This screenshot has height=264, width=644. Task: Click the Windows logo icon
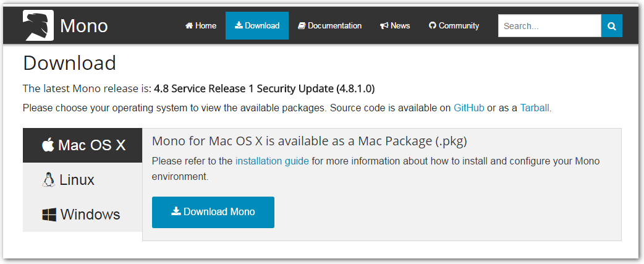click(x=49, y=215)
